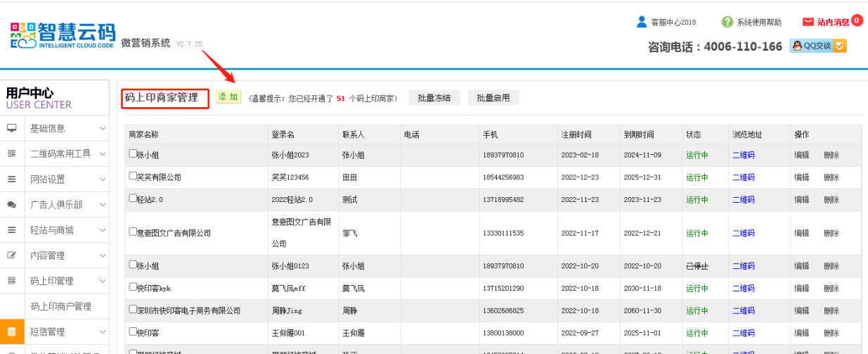Expand the 轻站与商城 menu arrow
This screenshot has height=354, width=868.
coord(103,230)
